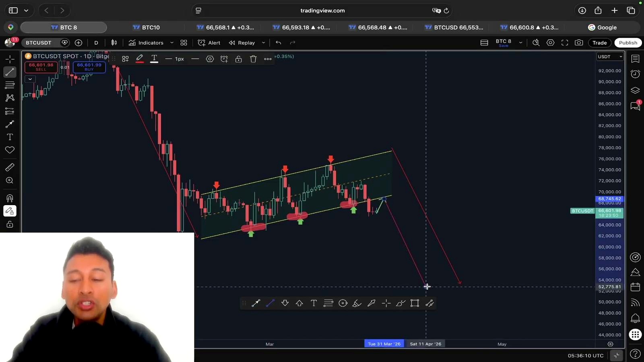Screen dimensions: 644x362
Task: Toggle stay in drawing mode pencil-lock
Action: pyautogui.click(x=10, y=211)
